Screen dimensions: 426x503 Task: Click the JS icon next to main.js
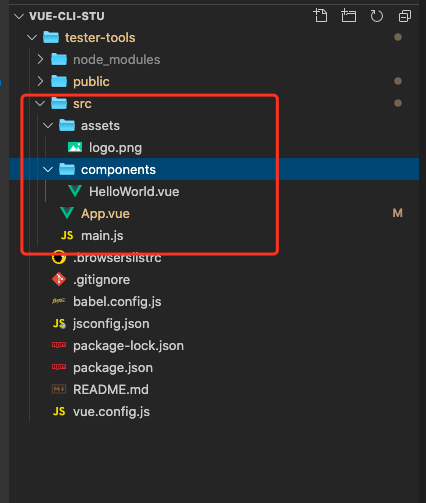[x=67, y=235]
